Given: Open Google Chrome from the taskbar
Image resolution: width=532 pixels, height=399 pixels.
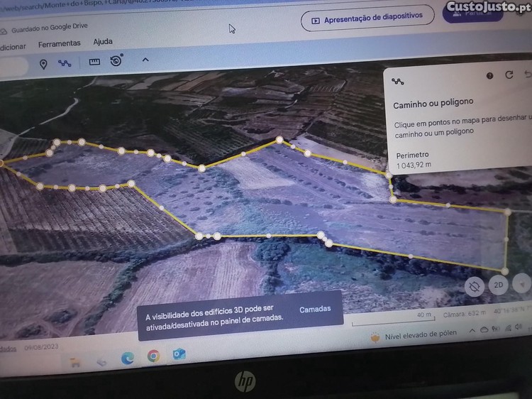Looking at the screenshot, I should [x=153, y=356].
